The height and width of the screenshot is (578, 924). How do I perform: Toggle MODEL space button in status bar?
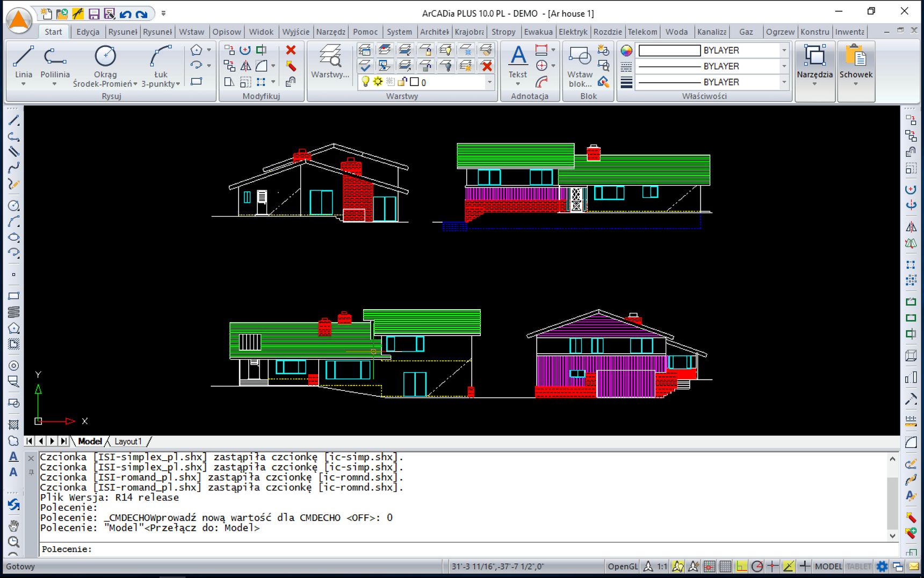tap(828, 566)
